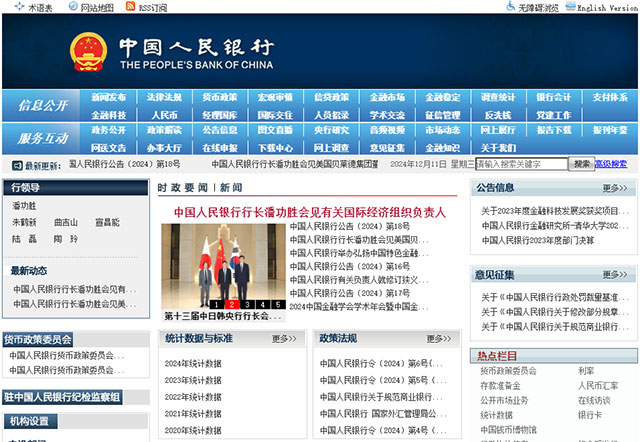Switch to the 新闻 tab

pos(231,187)
